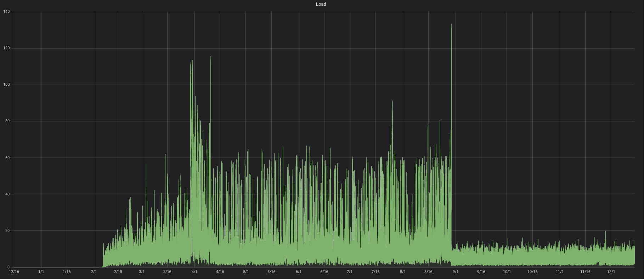Click the 140 y-axis label

pyautogui.click(x=6, y=12)
